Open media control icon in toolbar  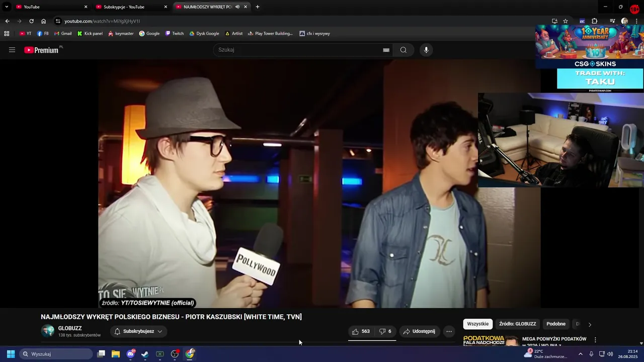click(x=612, y=21)
